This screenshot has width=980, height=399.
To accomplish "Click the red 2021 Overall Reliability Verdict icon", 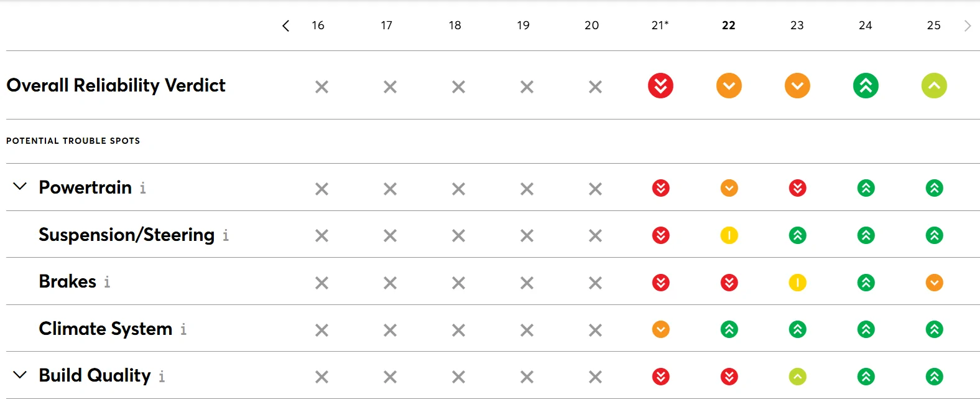I will (x=660, y=86).
